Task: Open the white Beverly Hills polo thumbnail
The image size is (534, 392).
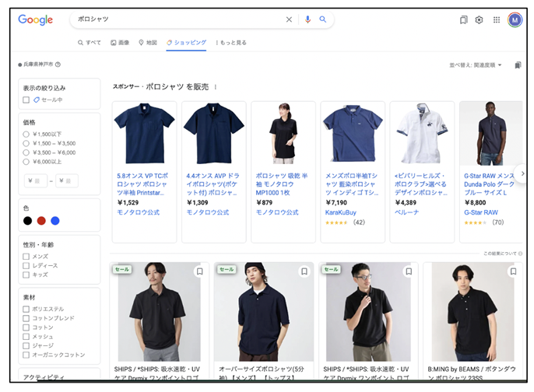Action: point(422,134)
